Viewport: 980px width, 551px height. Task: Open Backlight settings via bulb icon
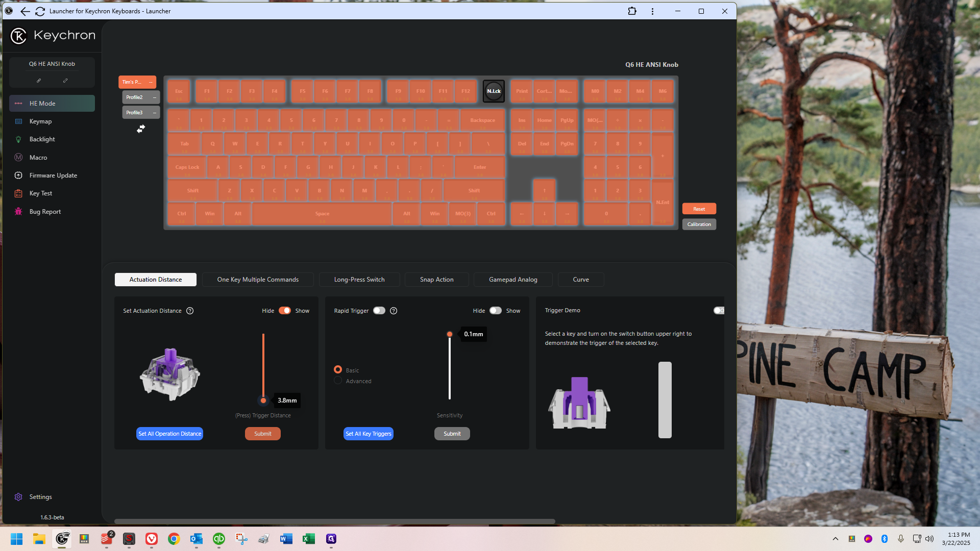click(18, 139)
